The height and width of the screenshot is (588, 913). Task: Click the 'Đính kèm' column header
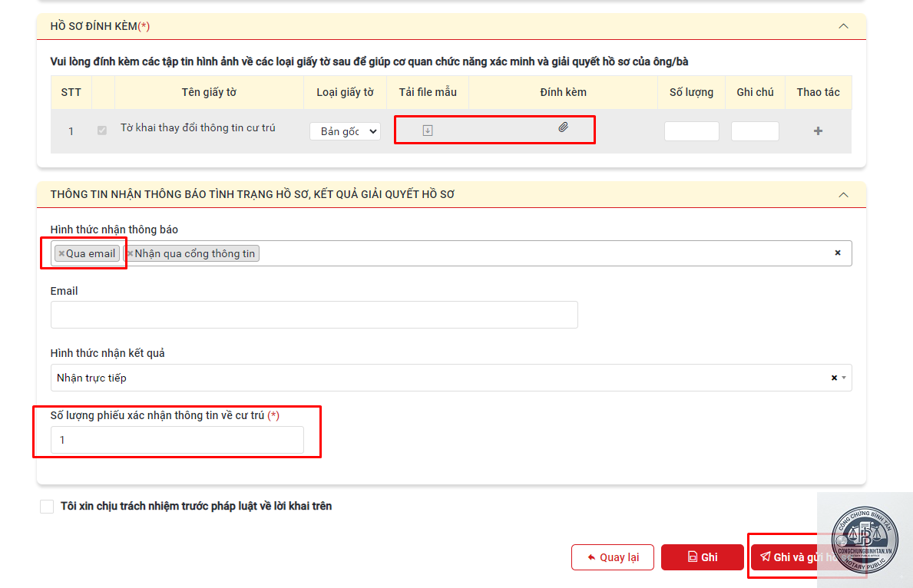[563, 92]
